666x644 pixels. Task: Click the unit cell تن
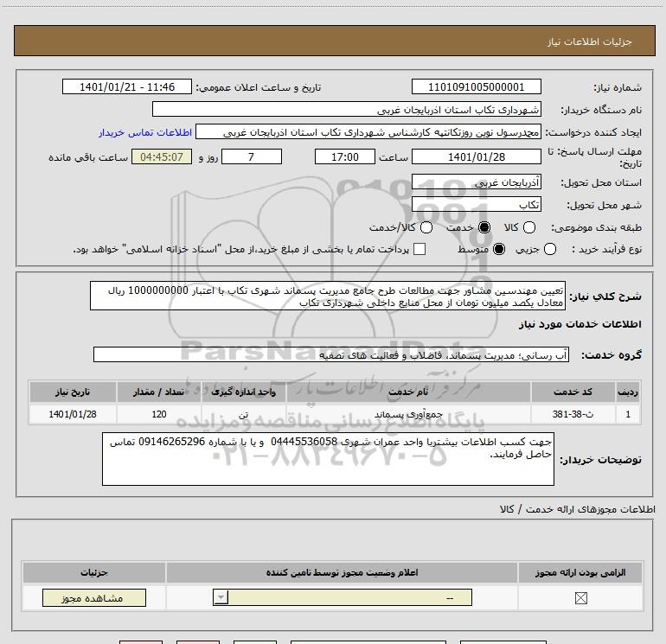click(x=244, y=414)
